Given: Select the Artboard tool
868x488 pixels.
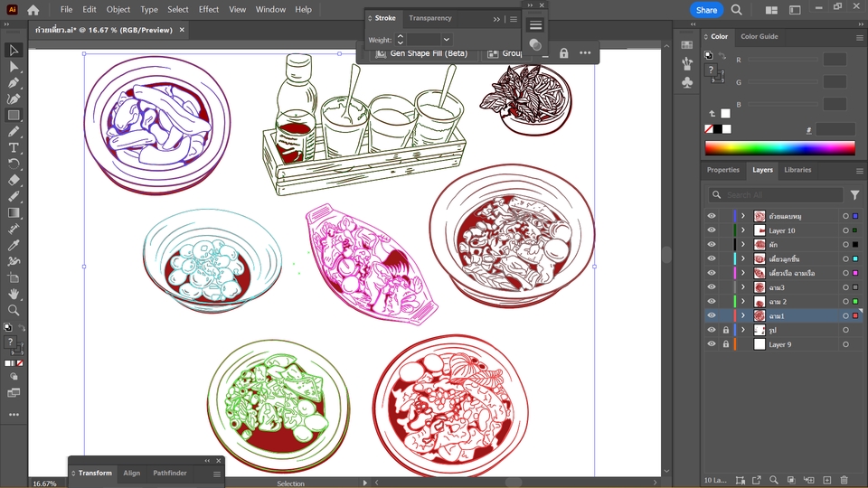Looking at the screenshot, I should click(14, 277).
